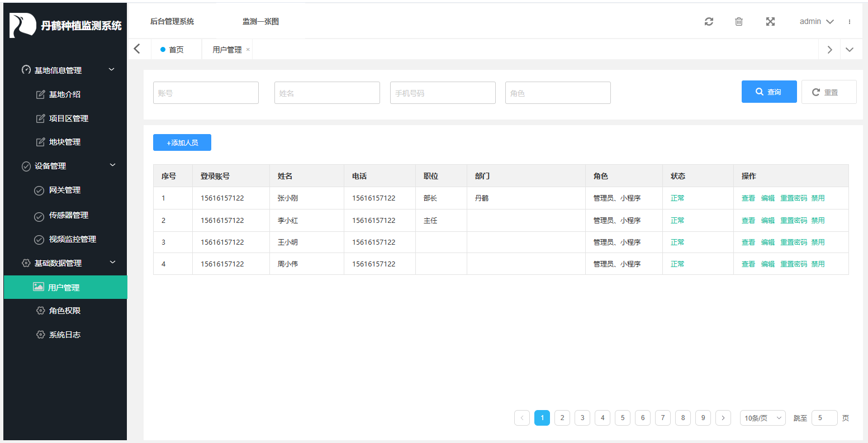Select 用户管理 in the sidebar
This screenshot has width=868, height=443.
click(65, 287)
